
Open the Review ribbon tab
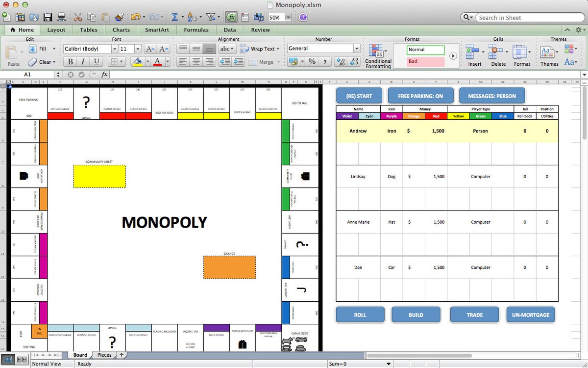point(260,30)
